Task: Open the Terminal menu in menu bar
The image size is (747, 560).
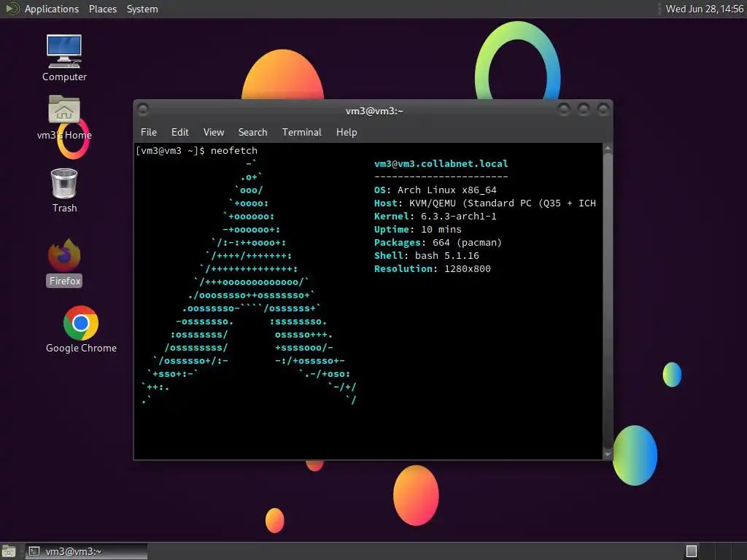Action: tap(301, 133)
